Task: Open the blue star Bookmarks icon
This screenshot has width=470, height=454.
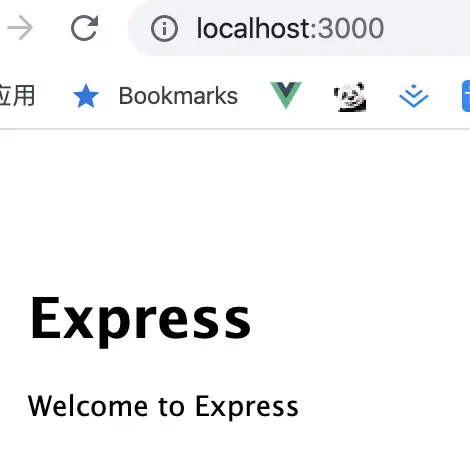Action: 86,96
